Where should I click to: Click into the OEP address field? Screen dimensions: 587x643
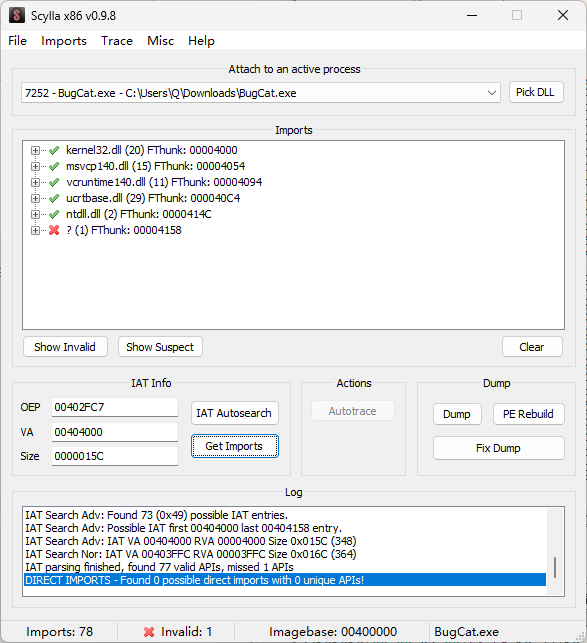pyautogui.click(x=115, y=407)
